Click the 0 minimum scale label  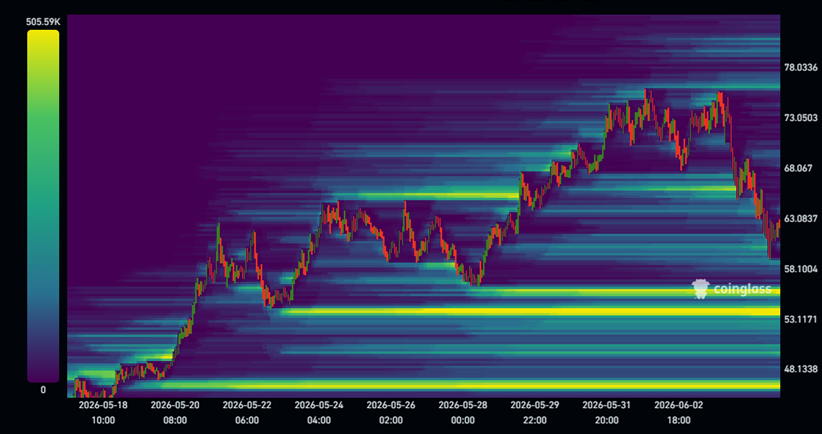tap(43, 389)
